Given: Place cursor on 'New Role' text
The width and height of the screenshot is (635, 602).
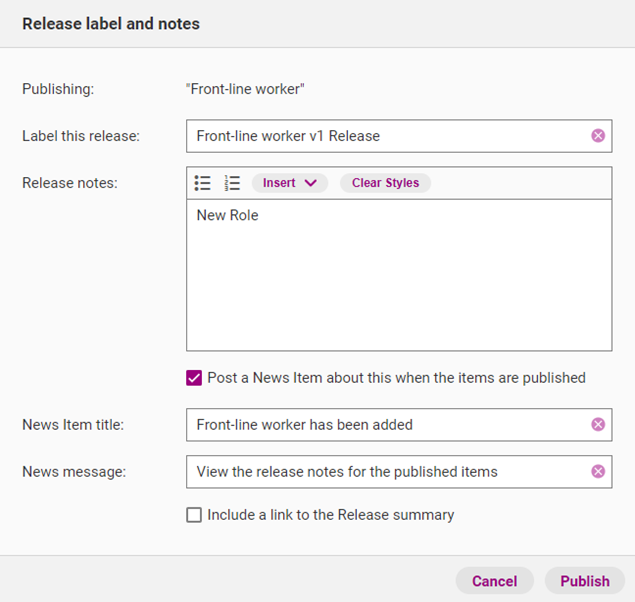Looking at the screenshot, I should tap(227, 215).
